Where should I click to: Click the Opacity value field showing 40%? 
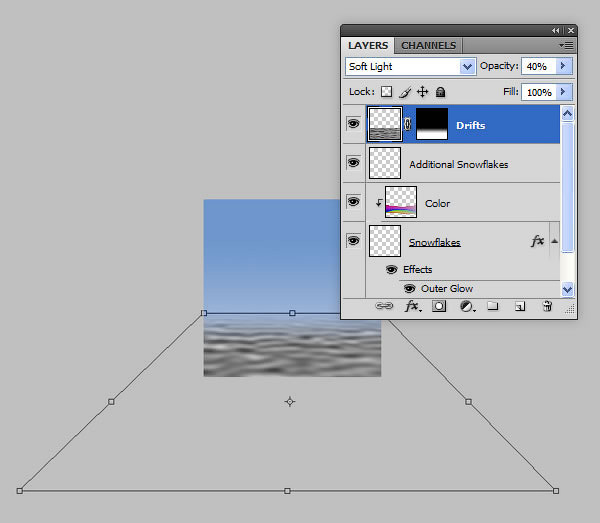539,66
